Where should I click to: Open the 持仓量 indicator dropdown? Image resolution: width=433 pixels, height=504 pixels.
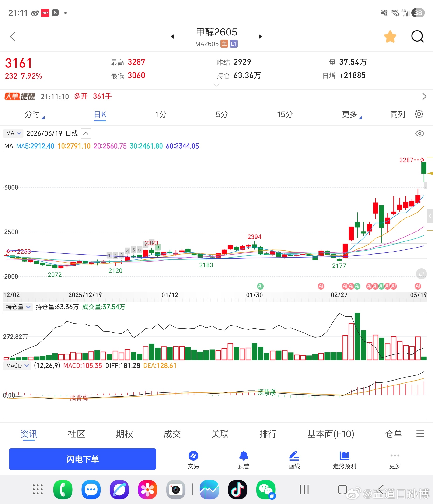(18, 307)
